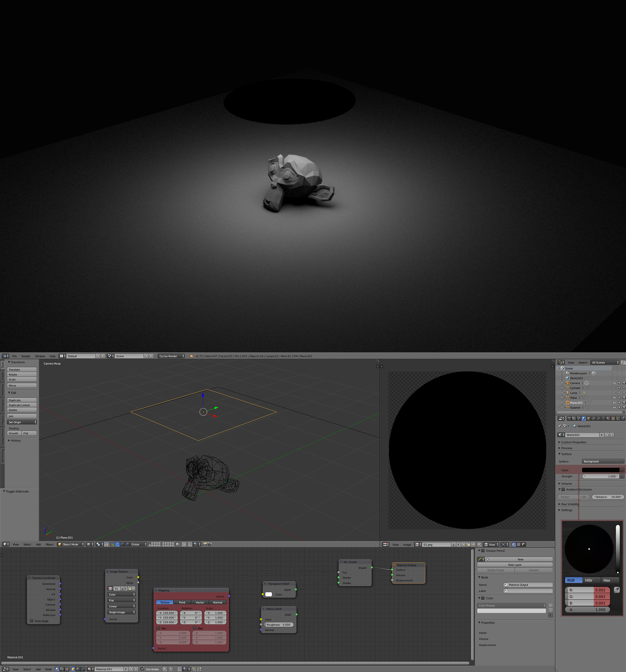Click the Material Output node icon
This screenshot has width=626, height=672.
pos(394,564)
